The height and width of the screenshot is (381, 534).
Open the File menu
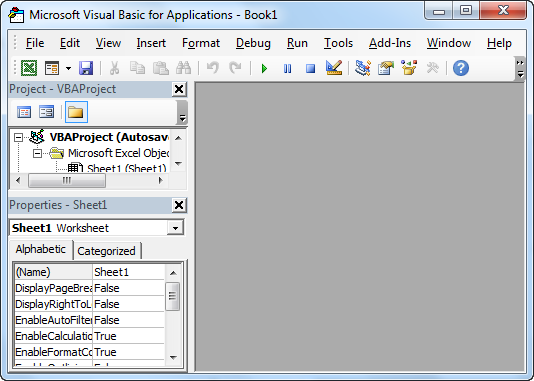tap(35, 43)
